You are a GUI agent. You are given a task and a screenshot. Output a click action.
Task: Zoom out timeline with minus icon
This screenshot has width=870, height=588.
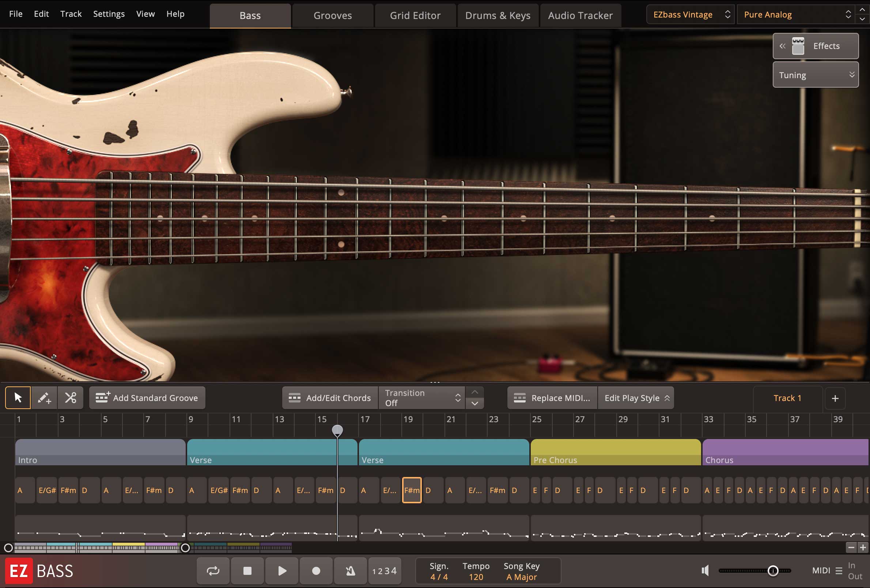851,547
